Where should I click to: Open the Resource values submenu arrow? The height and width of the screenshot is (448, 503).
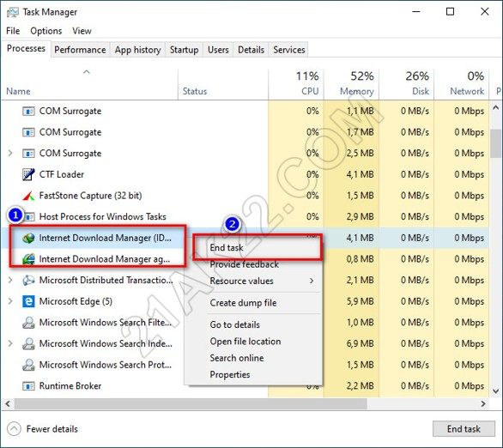coord(312,281)
